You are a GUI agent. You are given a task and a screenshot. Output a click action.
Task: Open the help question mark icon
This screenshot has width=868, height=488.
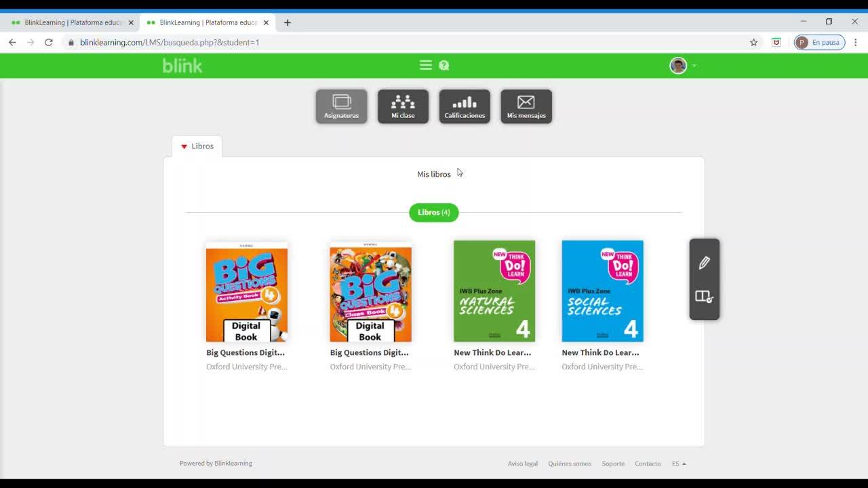click(x=444, y=65)
